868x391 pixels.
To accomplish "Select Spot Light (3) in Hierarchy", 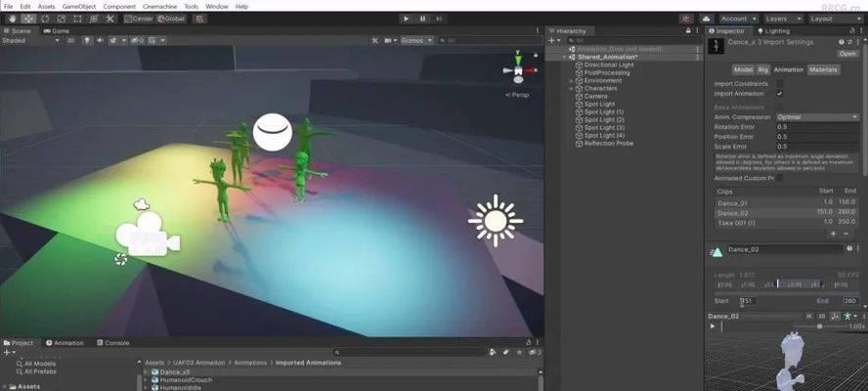I will [x=604, y=127].
